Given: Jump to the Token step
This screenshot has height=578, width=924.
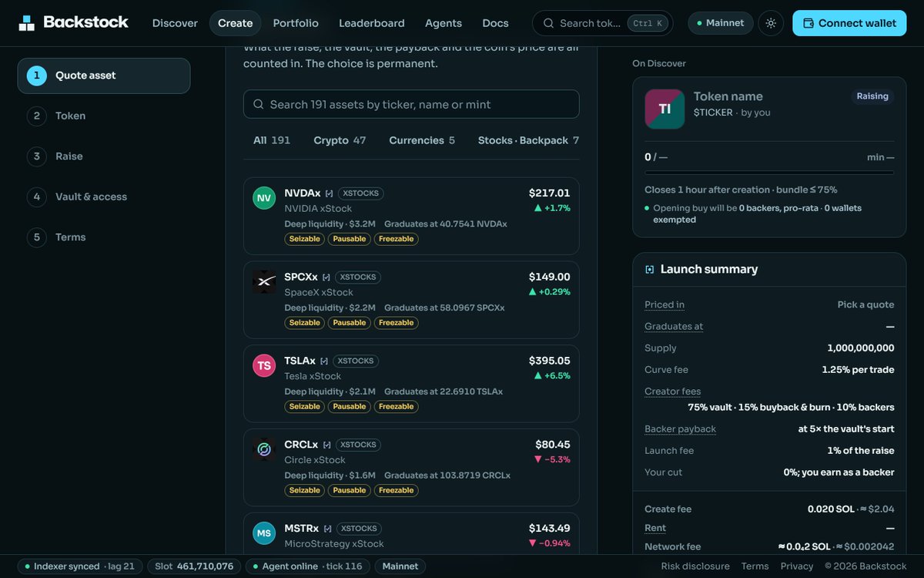Looking at the screenshot, I should click(x=104, y=116).
